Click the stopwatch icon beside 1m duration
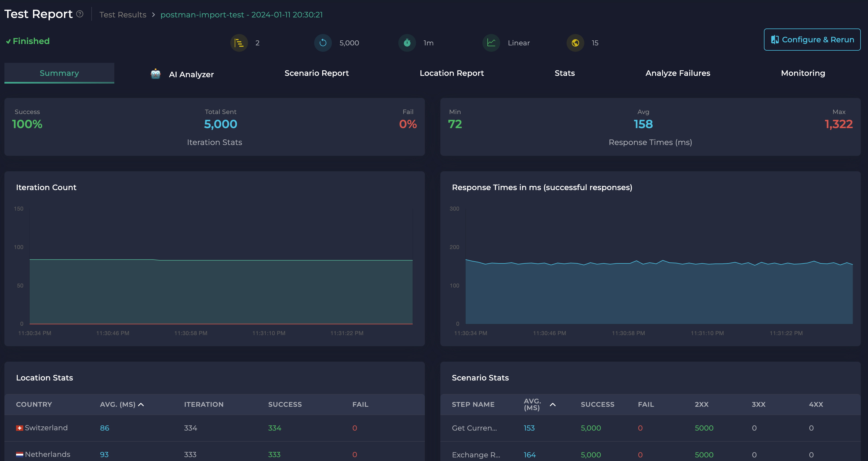 [407, 43]
